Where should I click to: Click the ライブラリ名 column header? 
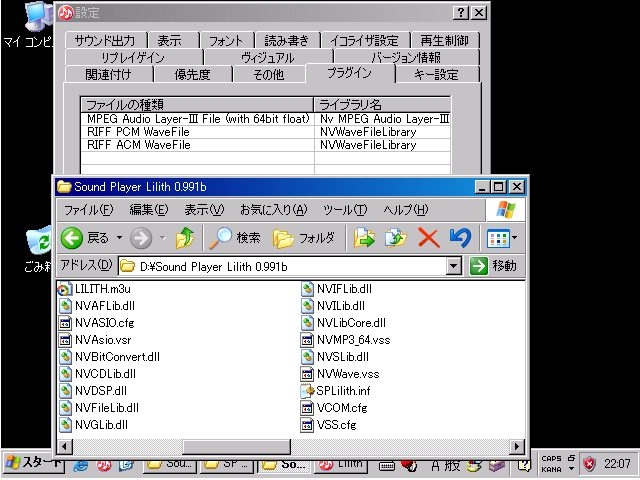point(382,105)
